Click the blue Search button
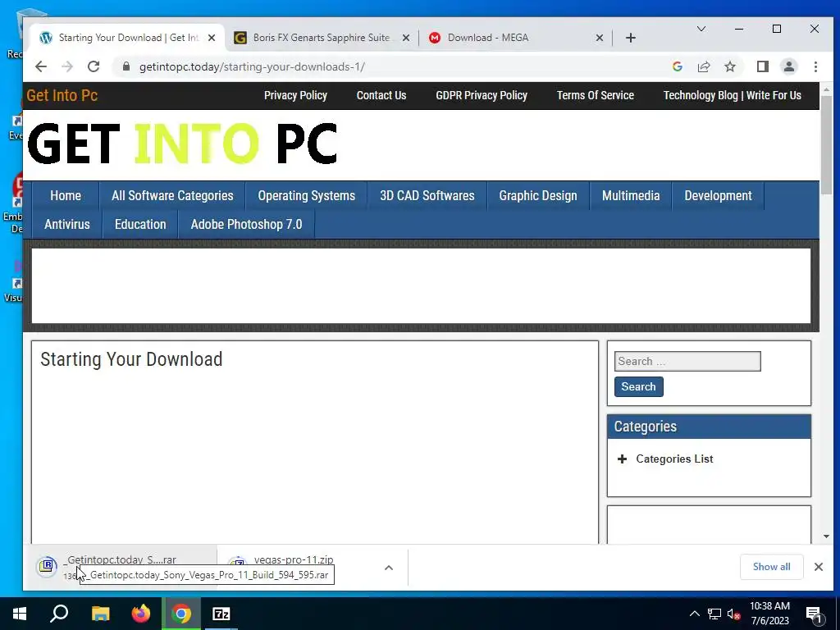This screenshot has height=630, width=840. 638,387
